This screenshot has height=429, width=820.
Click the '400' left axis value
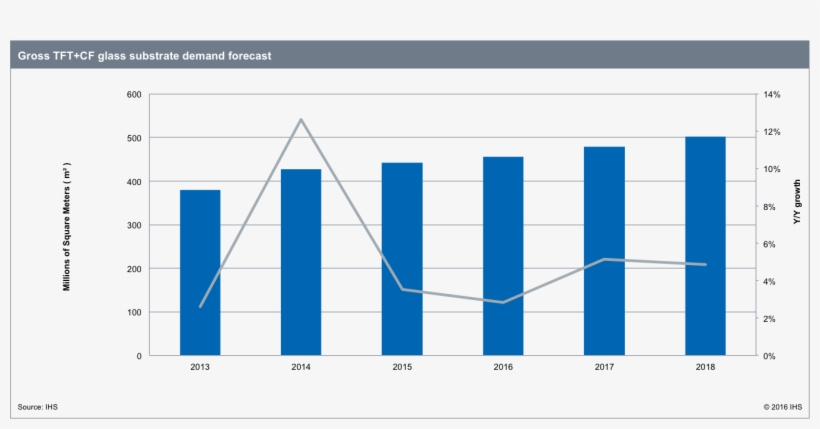click(134, 182)
